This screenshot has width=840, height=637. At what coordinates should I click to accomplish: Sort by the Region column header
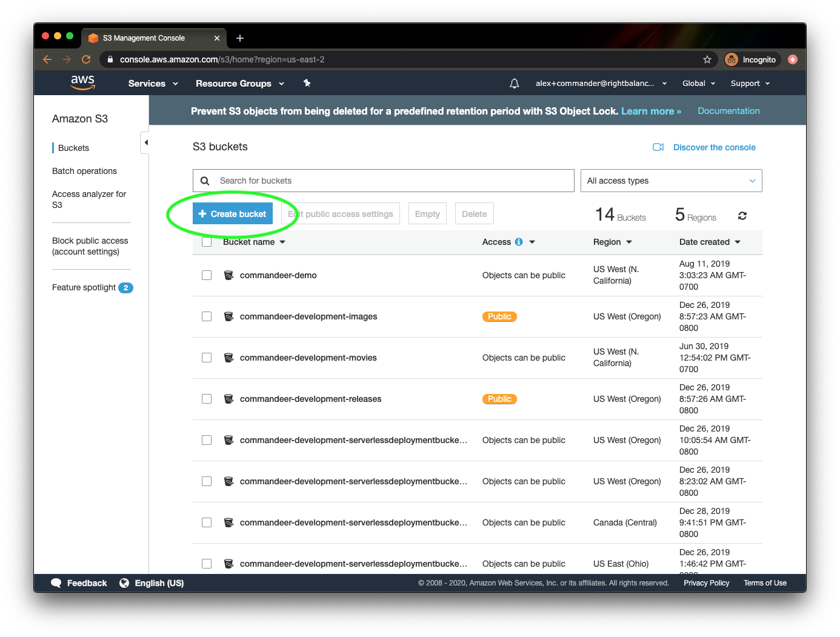613,242
